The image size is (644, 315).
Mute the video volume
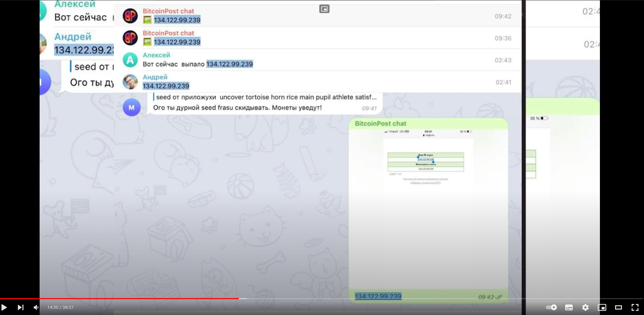tap(36, 307)
